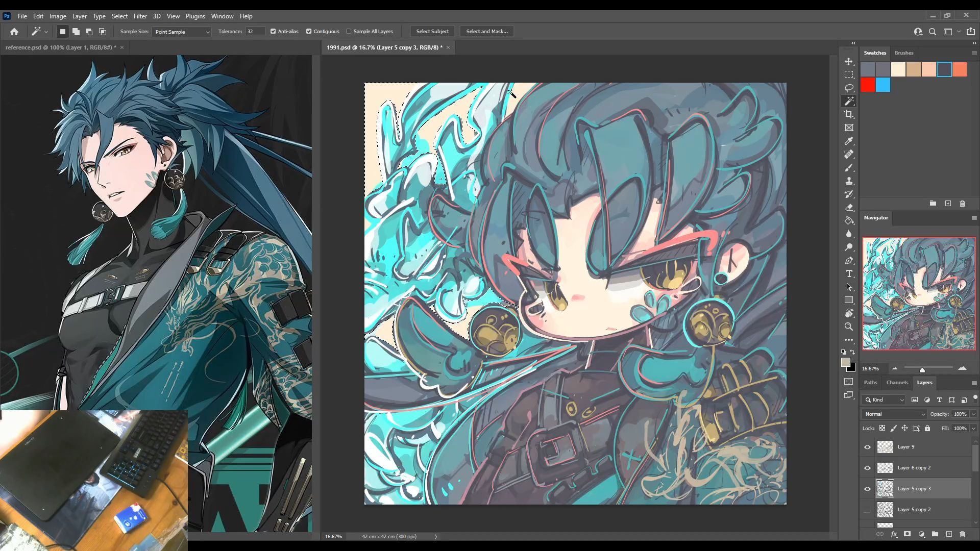Select the Eyedropper tool

pyautogui.click(x=849, y=141)
